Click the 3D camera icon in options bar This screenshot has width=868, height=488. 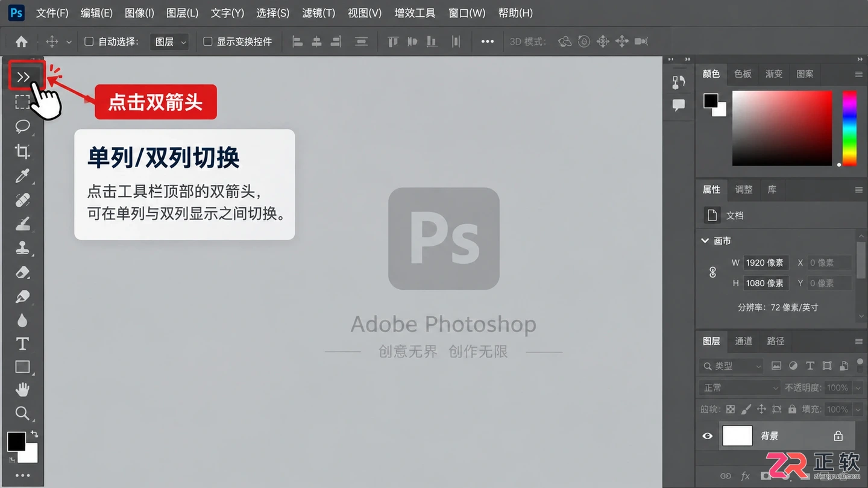(641, 42)
